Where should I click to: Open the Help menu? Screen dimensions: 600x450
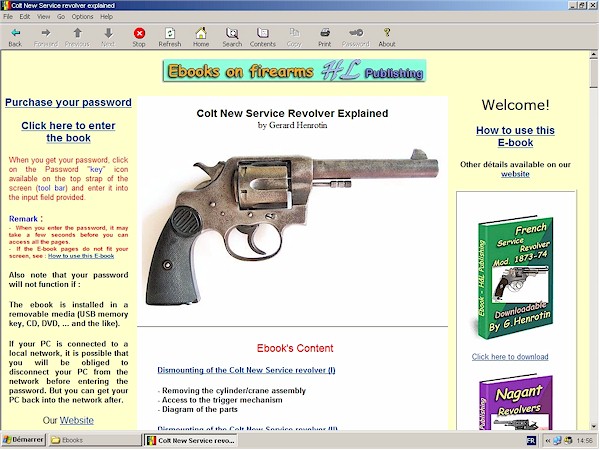point(106,17)
